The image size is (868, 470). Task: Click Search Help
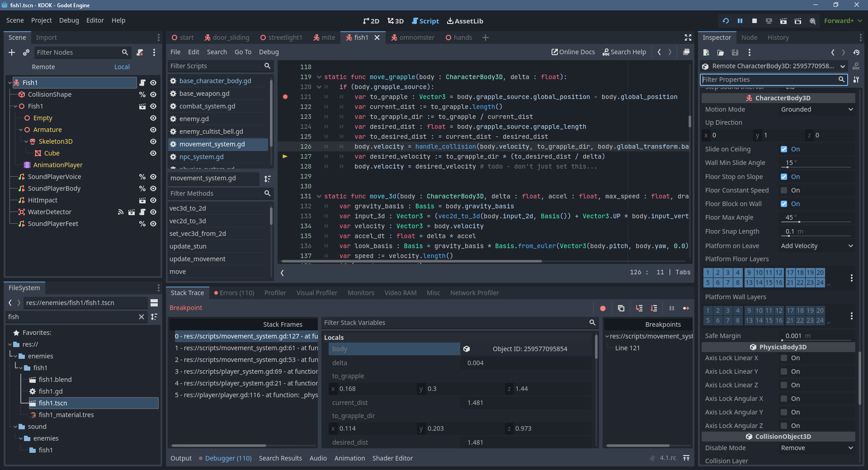pyautogui.click(x=624, y=52)
